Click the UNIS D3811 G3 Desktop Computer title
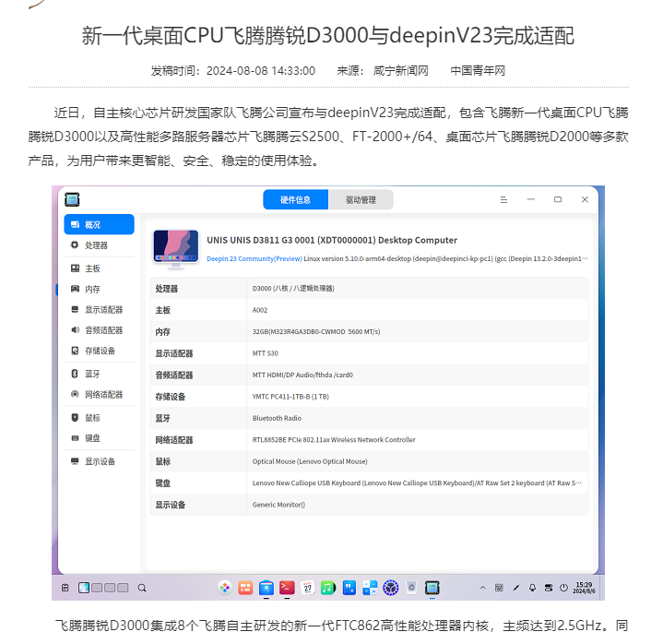Screen dimensions: 663x644 (332, 240)
